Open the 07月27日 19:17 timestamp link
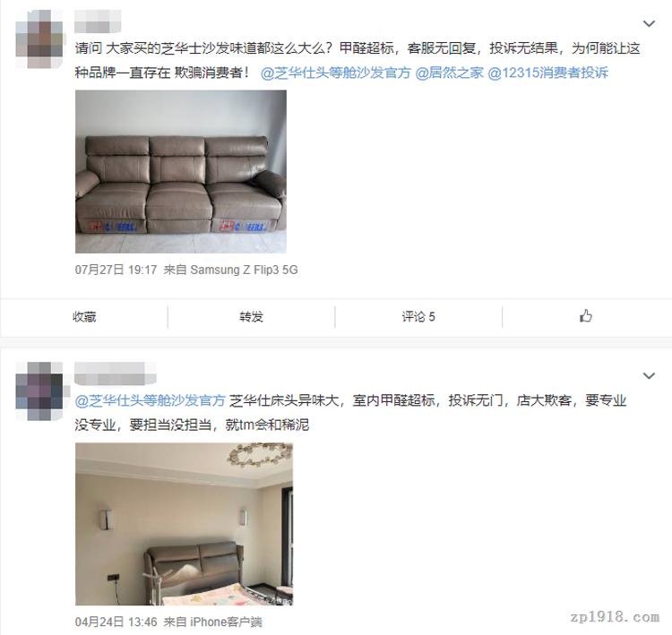Viewport: 672px width, 635px height. pos(116,270)
